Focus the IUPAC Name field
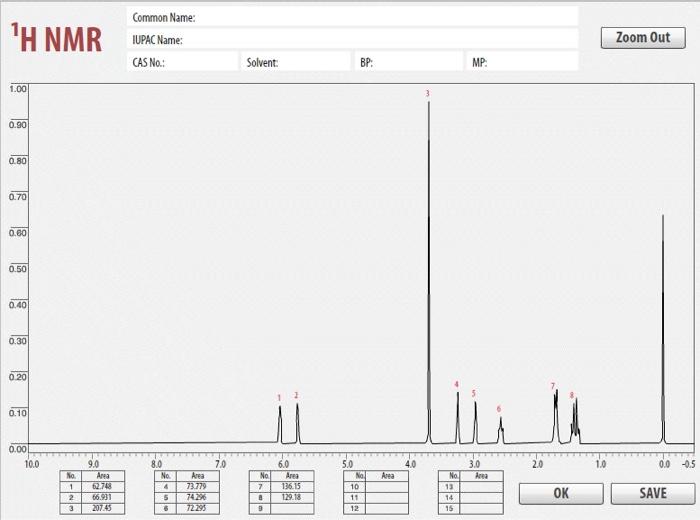The height and width of the screenshot is (520, 700). (x=352, y=40)
